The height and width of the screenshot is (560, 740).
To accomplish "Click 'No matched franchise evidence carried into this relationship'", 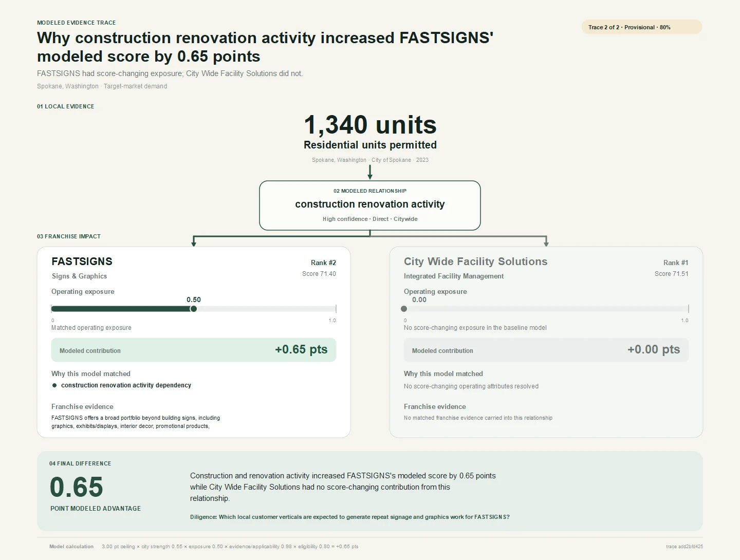I will [x=478, y=418].
